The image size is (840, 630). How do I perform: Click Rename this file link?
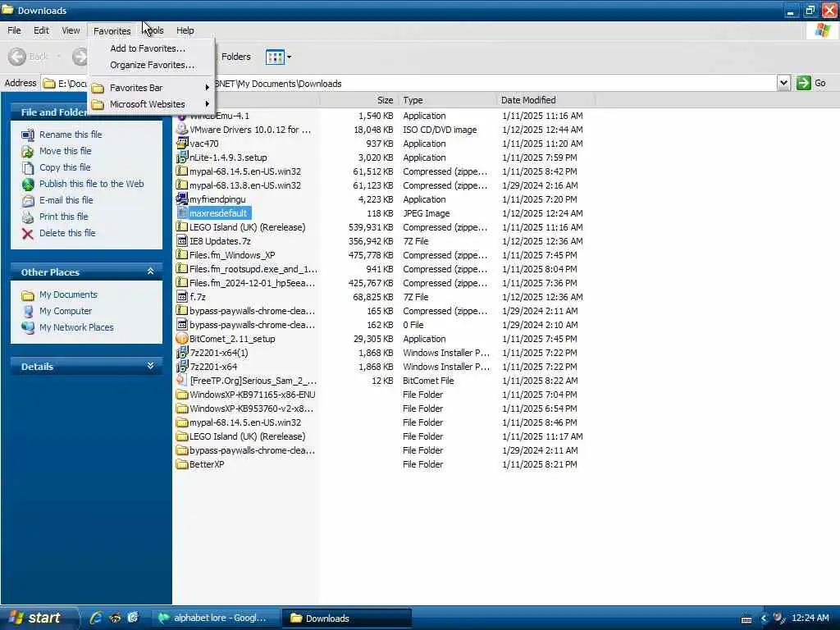coord(71,135)
